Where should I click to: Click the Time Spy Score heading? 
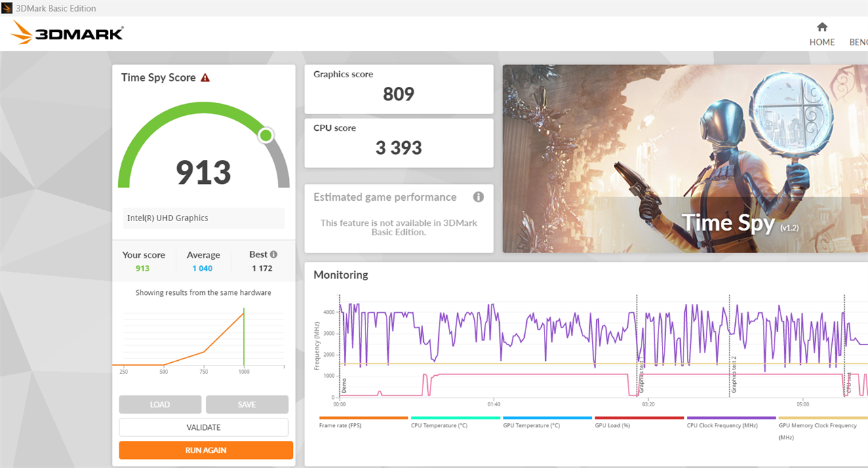pos(159,78)
